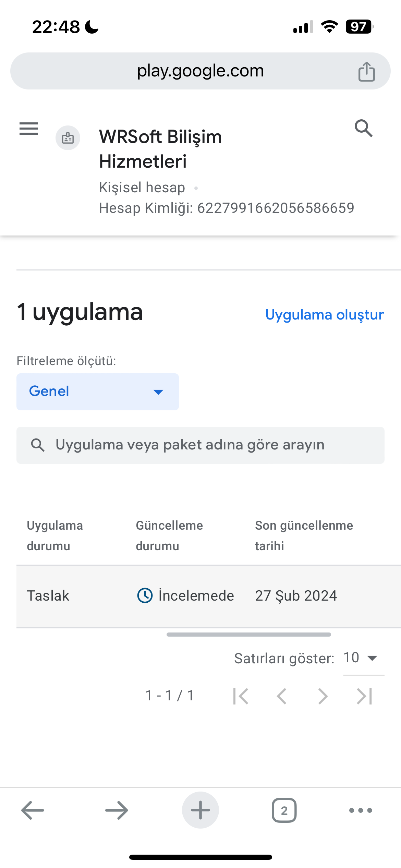Focus the app or package name search field

point(200,445)
